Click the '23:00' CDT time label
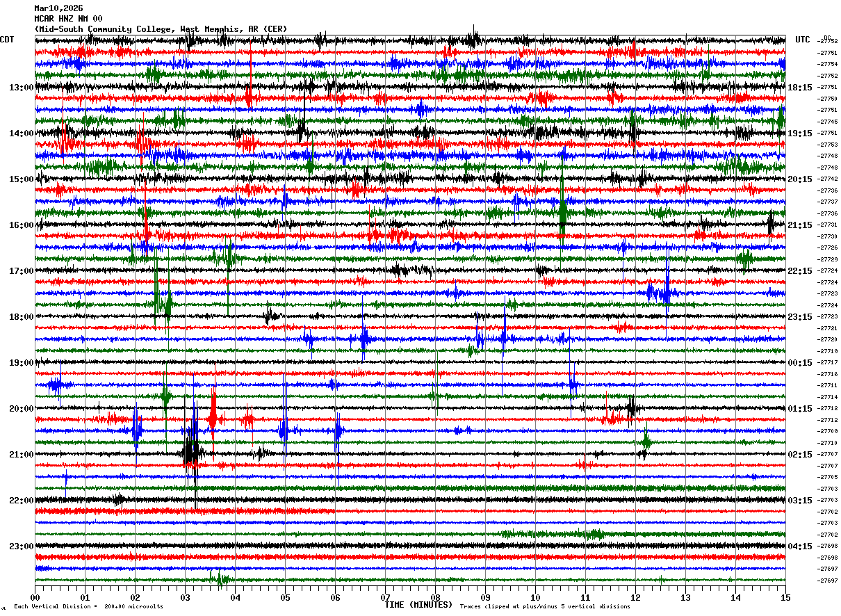The height and width of the screenshot is (616, 841). click(x=22, y=546)
